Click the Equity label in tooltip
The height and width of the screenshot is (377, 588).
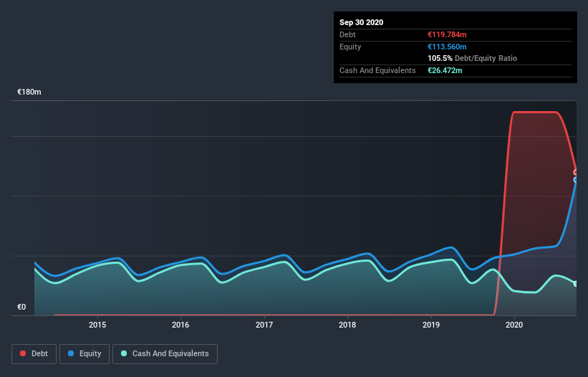[350, 47]
